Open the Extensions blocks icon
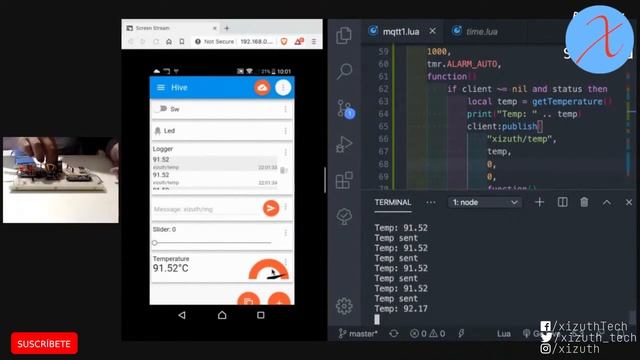Image resolution: width=640 pixels, height=360 pixels. pyautogui.click(x=344, y=180)
